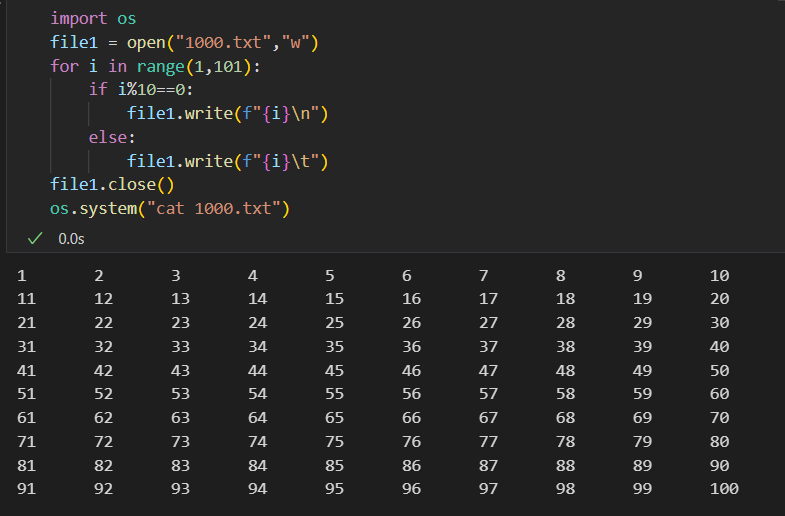Click the else keyword in code
Screen dimensions: 785x516
coord(111,137)
